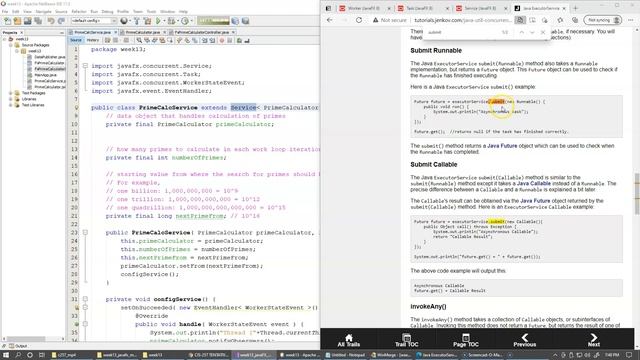Click the Not syncing profile button

[603, 20]
